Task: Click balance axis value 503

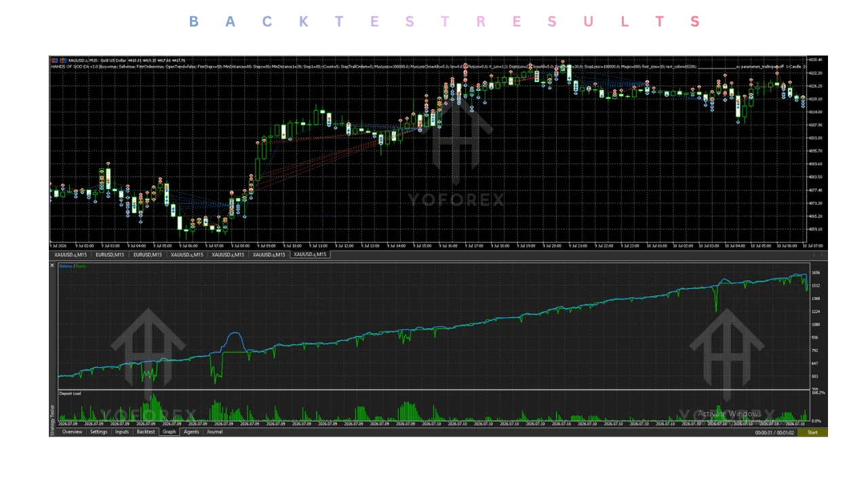Action: tap(815, 376)
